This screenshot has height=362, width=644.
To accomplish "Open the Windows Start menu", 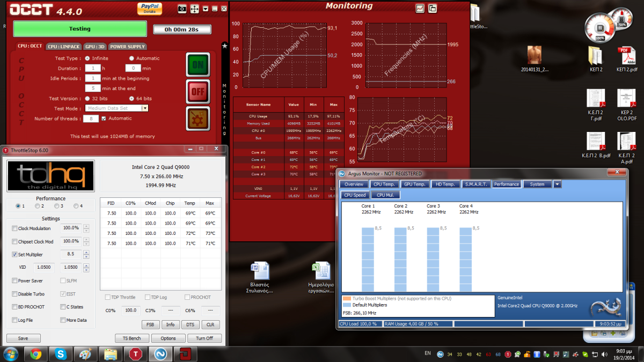I will click(x=11, y=353).
